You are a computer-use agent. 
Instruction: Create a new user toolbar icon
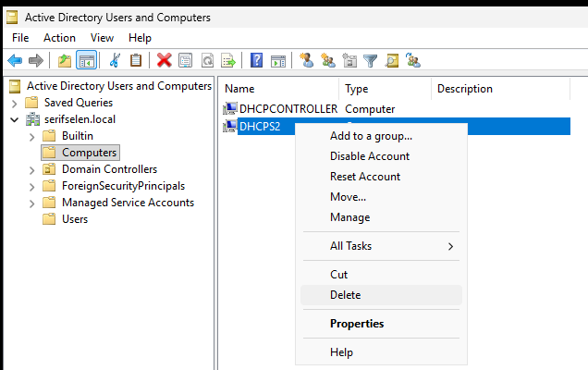(306, 60)
